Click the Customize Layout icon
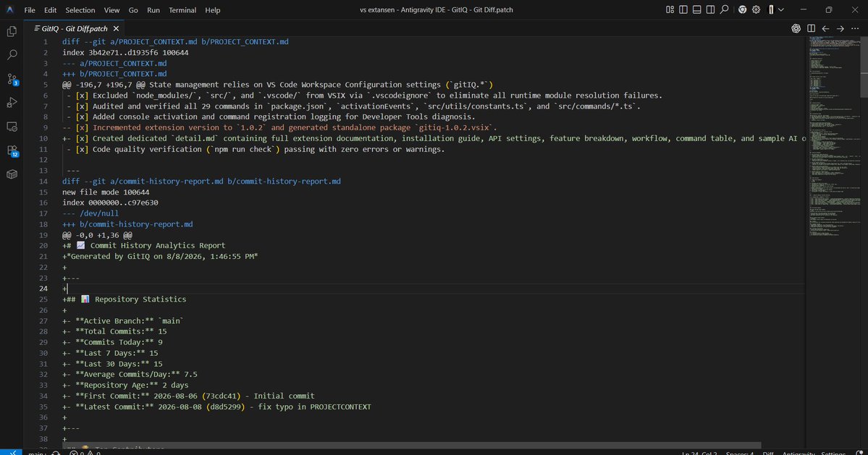This screenshot has height=455, width=868. (x=670, y=9)
